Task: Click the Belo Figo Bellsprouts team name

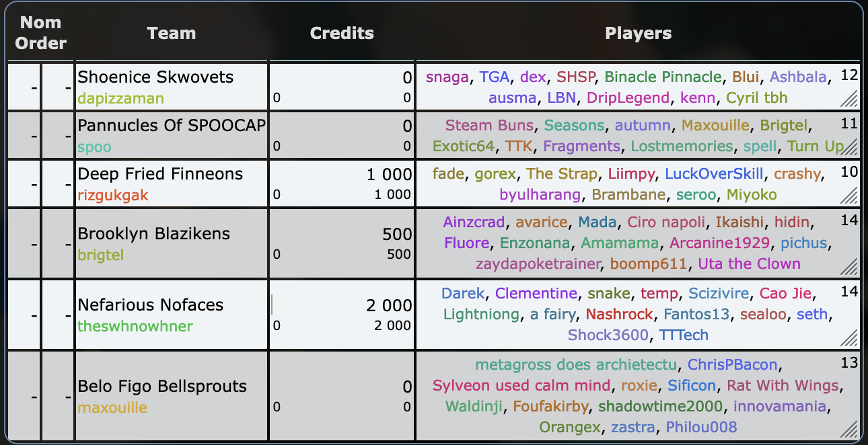Action: (x=162, y=387)
